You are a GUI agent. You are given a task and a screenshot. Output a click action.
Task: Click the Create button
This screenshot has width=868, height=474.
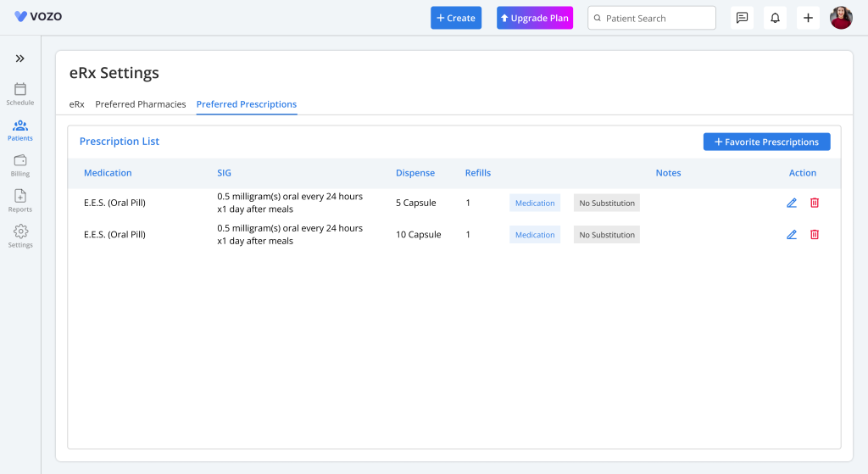pyautogui.click(x=456, y=18)
